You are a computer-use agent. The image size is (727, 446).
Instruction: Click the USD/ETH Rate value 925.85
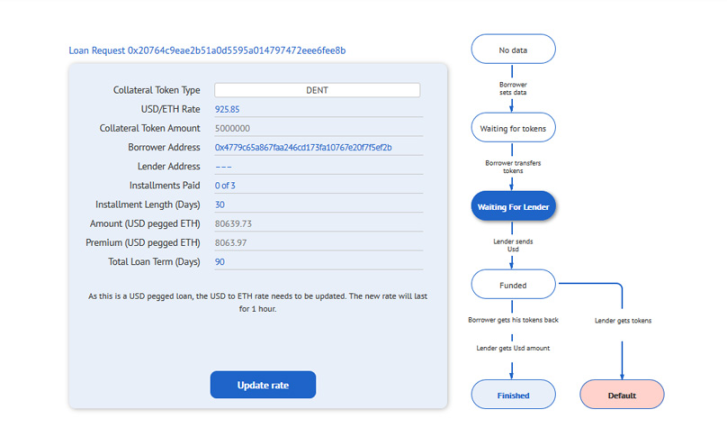227,109
